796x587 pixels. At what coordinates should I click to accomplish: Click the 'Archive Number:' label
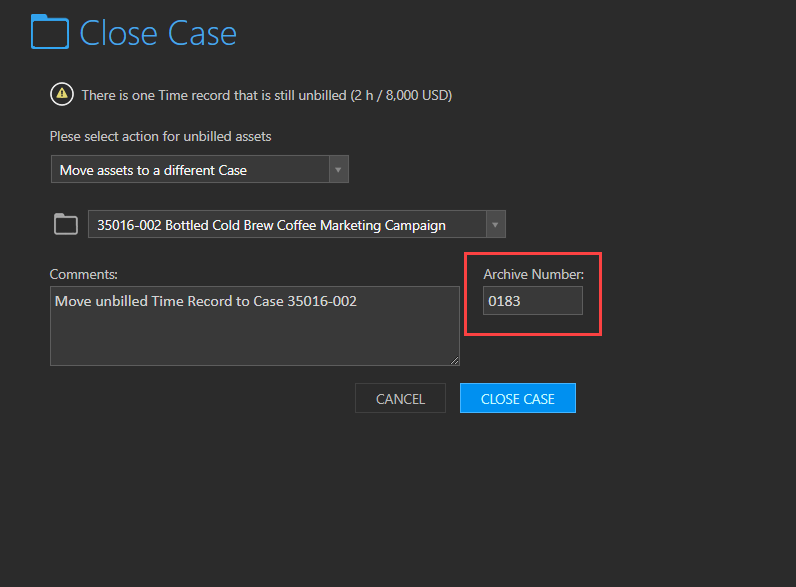tap(533, 274)
